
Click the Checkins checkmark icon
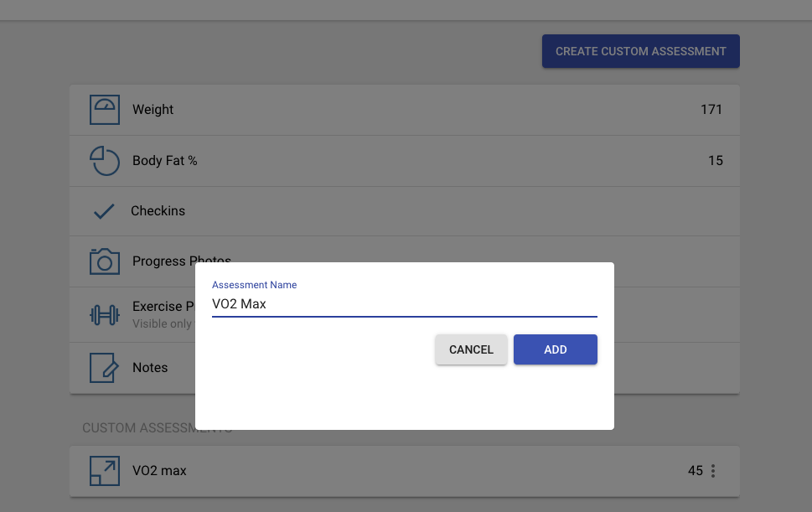[104, 210]
